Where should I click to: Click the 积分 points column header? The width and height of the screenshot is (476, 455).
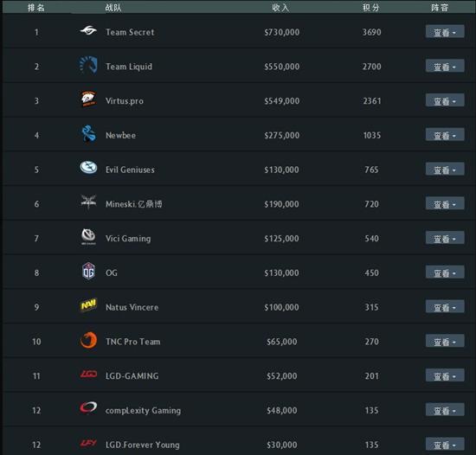point(371,8)
